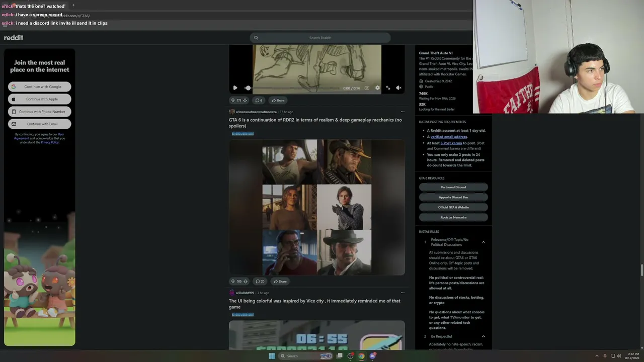Open Task View on the taskbar

pos(340,356)
